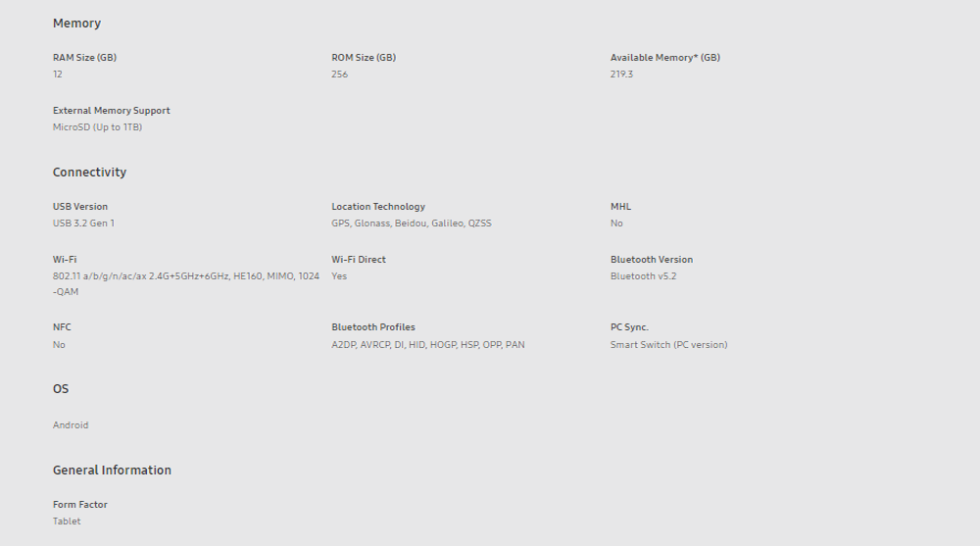Click the NFC label
The height and width of the screenshot is (546, 980).
click(62, 327)
